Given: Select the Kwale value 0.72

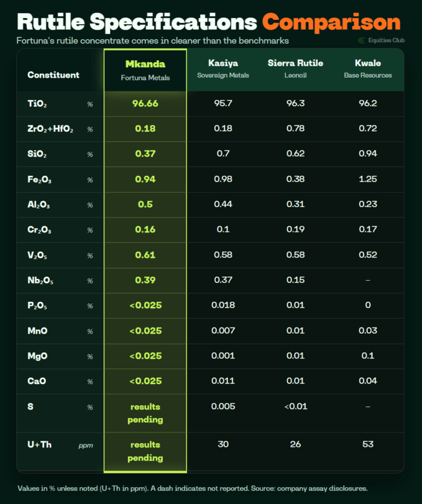Looking at the screenshot, I should 368,128.
